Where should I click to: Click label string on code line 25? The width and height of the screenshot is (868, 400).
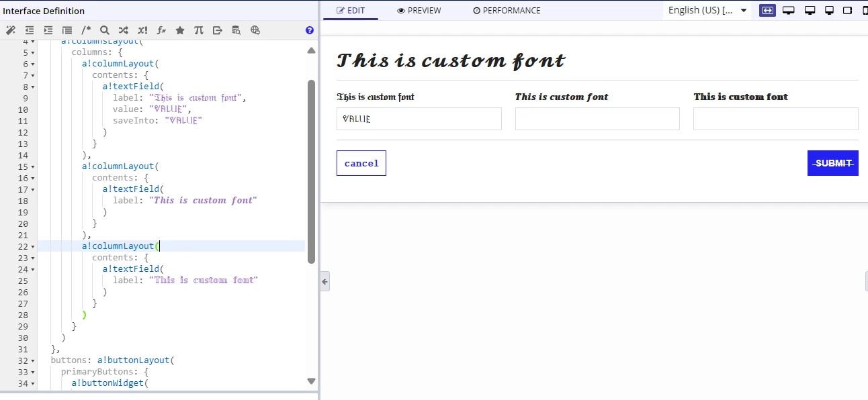tap(204, 281)
